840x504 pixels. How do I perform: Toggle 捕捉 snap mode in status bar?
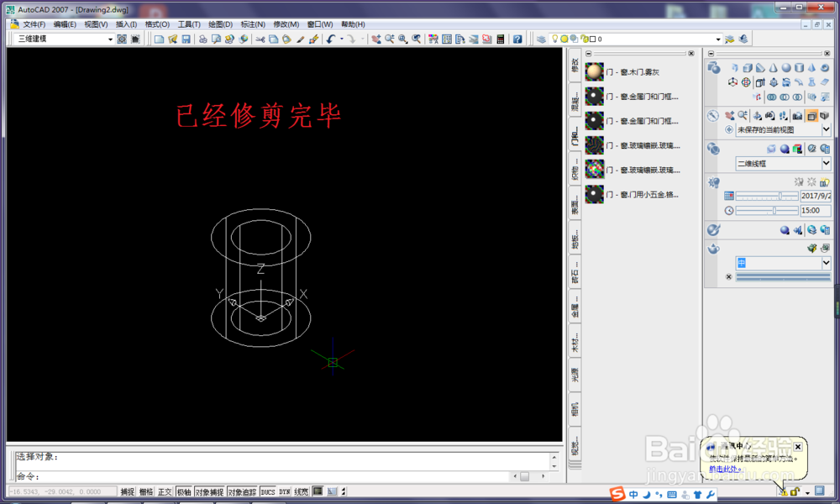(128, 491)
